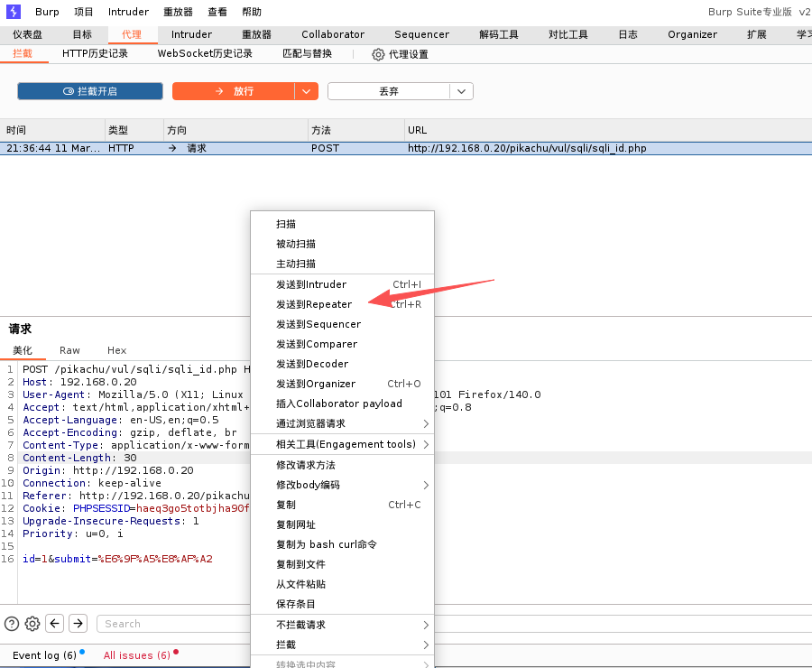Go to previous search match arrow
This screenshot has width=812, height=668.
point(54,624)
